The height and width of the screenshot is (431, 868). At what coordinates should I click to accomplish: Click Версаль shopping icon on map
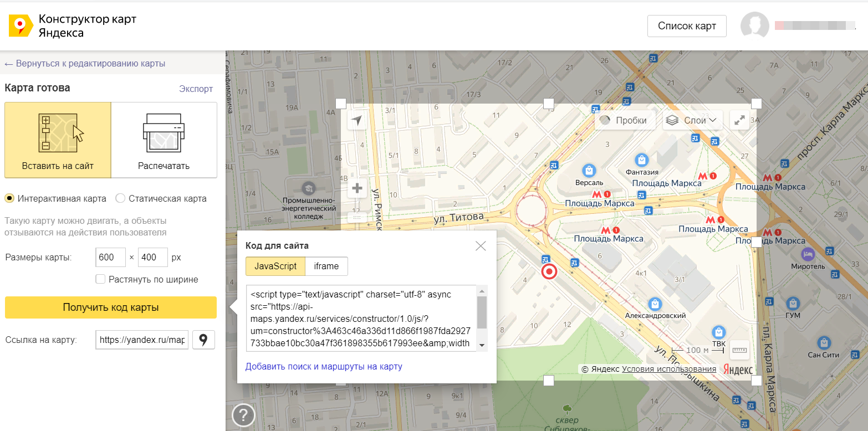(589, 170)
